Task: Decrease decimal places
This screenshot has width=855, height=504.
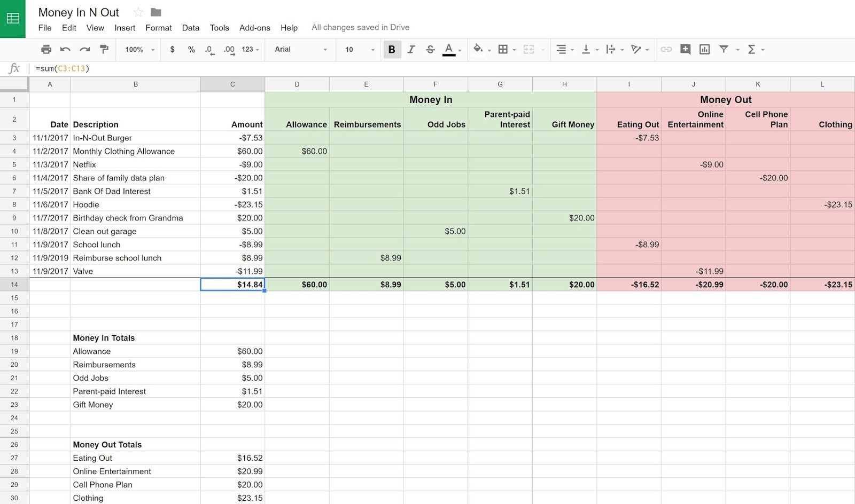Action: [x=209, y=50]
